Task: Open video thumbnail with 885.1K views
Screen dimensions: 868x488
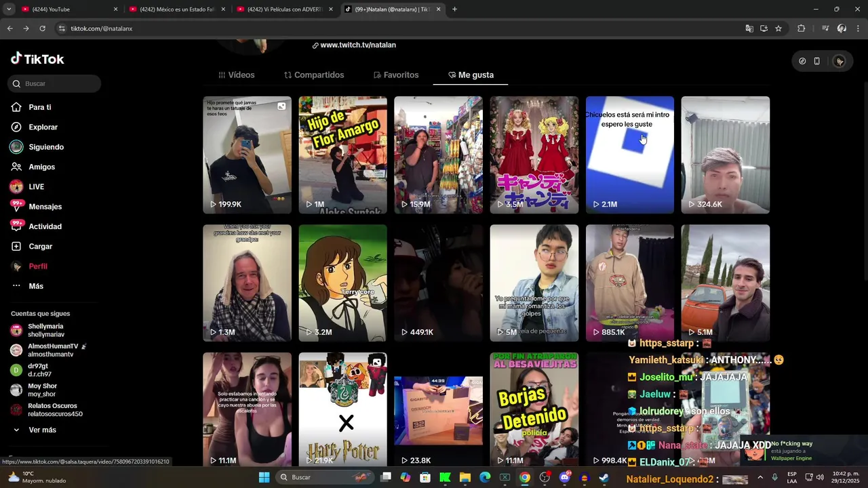Action: coord(629,283)
